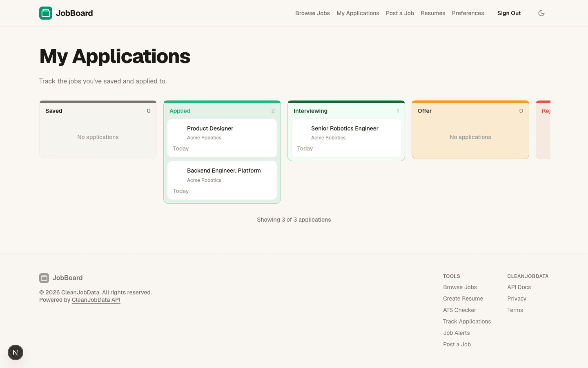
Task: Open the Job Alerts footer link
Action: (457, 333)
